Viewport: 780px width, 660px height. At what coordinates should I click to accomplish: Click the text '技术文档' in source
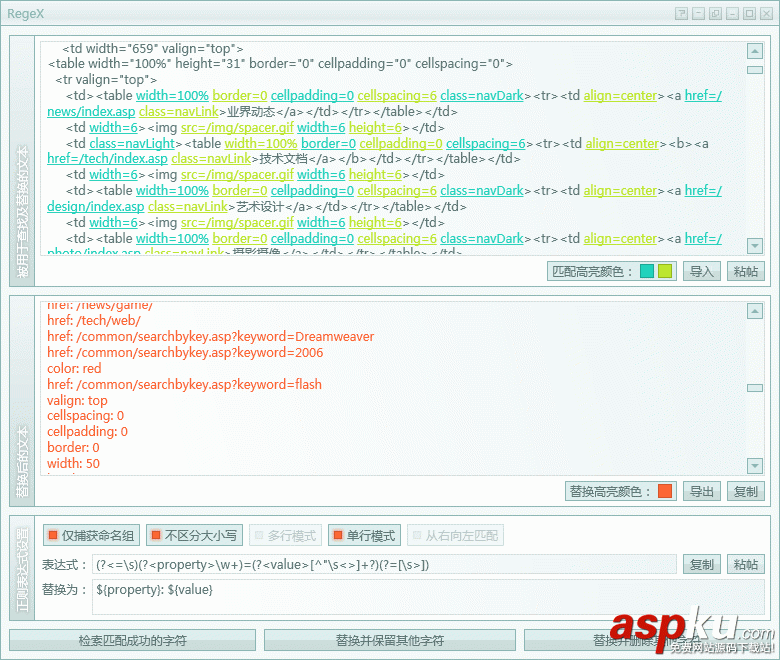pos(284,159)
